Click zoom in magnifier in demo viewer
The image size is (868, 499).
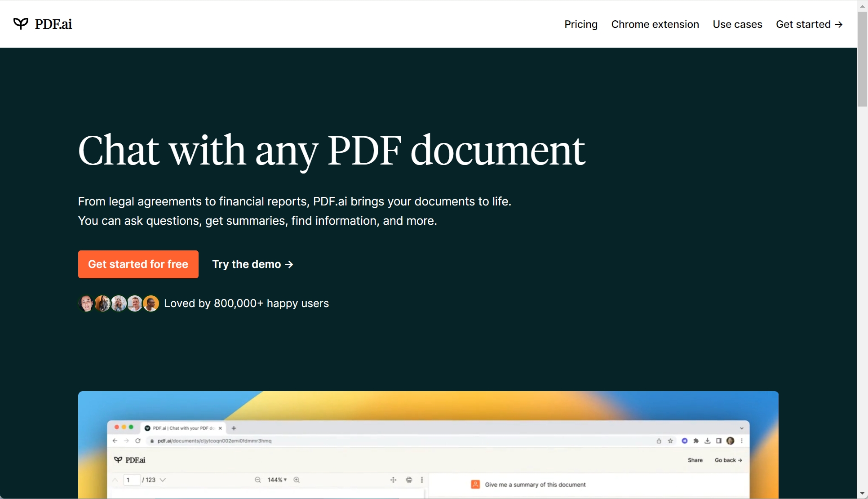click(x=297, y=480)
